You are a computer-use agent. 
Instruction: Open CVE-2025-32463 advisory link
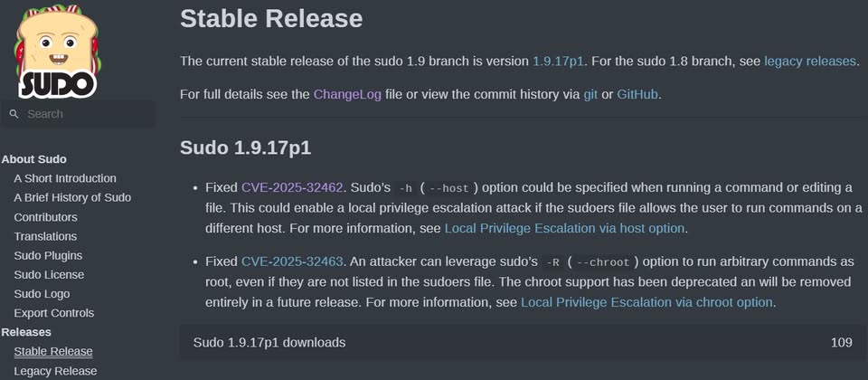click(292, 261)
